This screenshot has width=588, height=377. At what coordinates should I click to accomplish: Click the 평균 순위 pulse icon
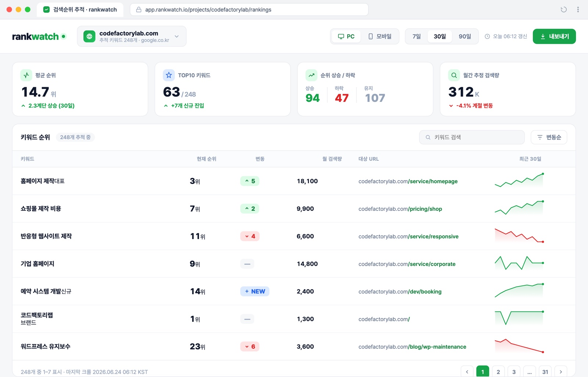coord(26,75)
